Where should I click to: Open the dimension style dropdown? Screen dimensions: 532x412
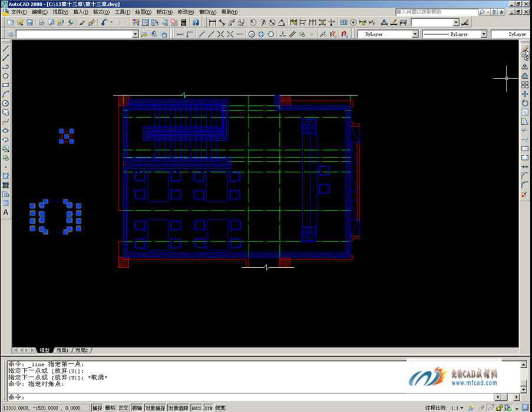point(455,23)
